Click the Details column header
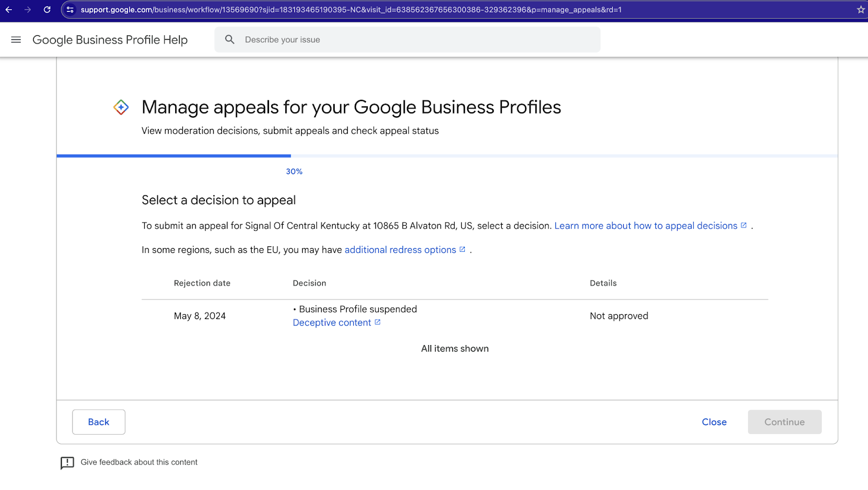This screenshot has width=868, height=490. [603, 283]
